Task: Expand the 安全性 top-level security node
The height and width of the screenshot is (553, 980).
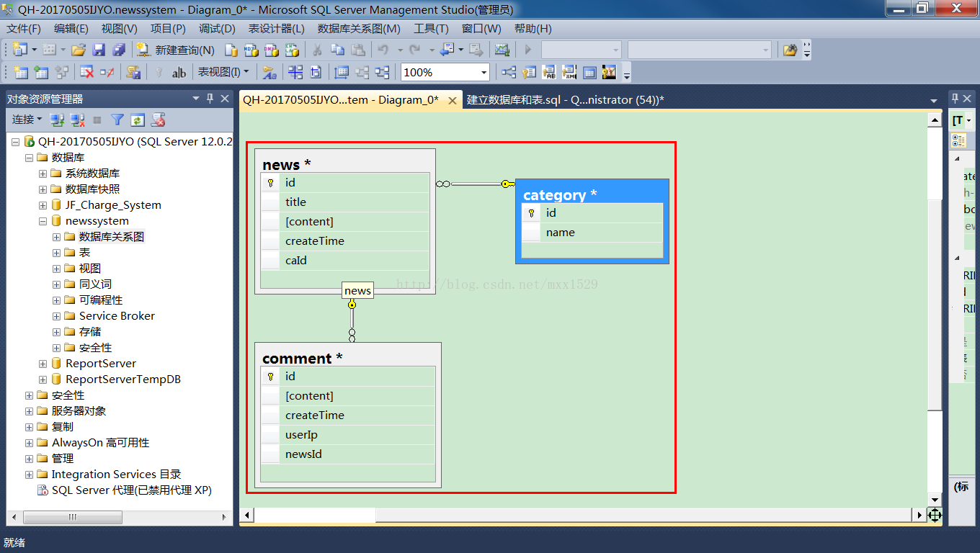Action: pos(29,395)
